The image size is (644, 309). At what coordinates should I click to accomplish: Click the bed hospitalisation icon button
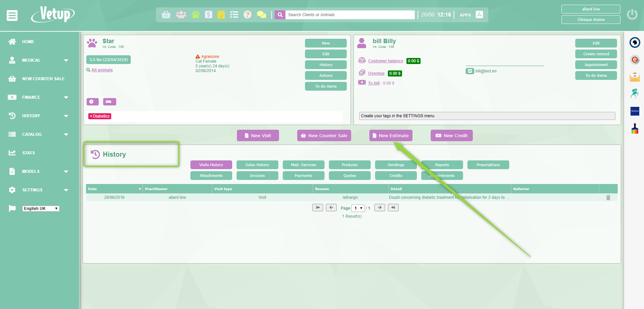coord(110,102)
